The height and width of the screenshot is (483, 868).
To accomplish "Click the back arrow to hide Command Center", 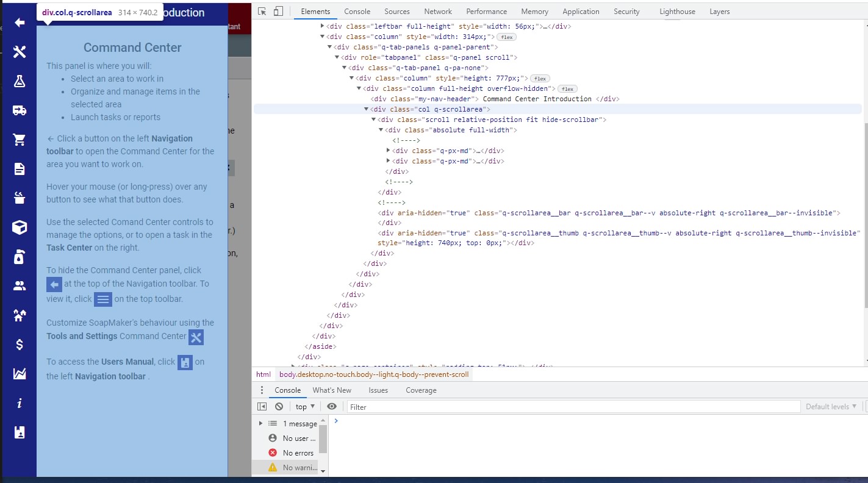I will coord(19,23).
